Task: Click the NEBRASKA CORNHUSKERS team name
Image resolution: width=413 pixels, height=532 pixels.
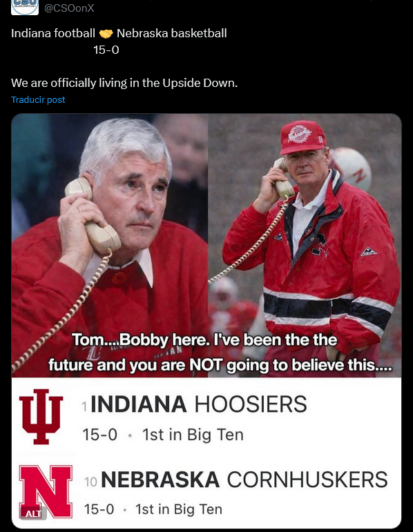Action: 244,480
